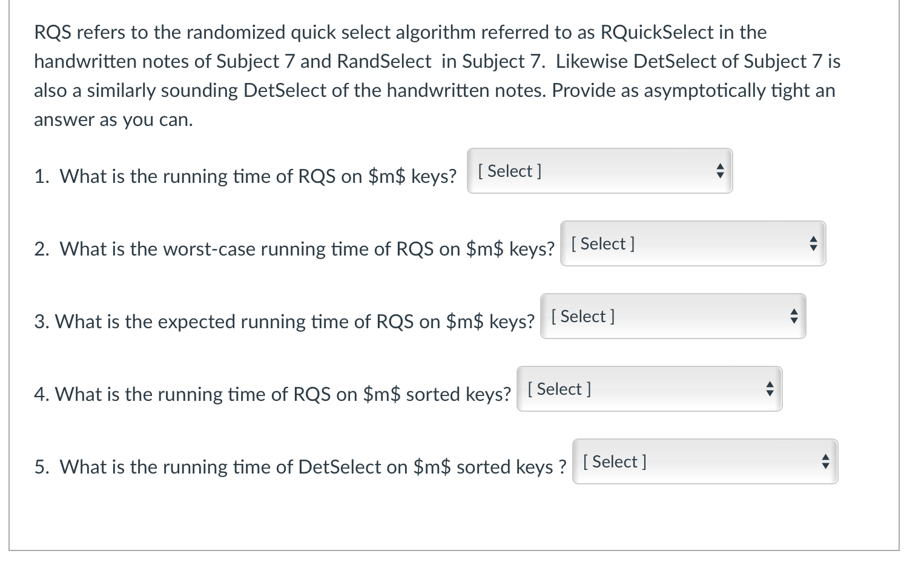
Task: Open the expected running time dropdown
Action: tap(673, 317)
